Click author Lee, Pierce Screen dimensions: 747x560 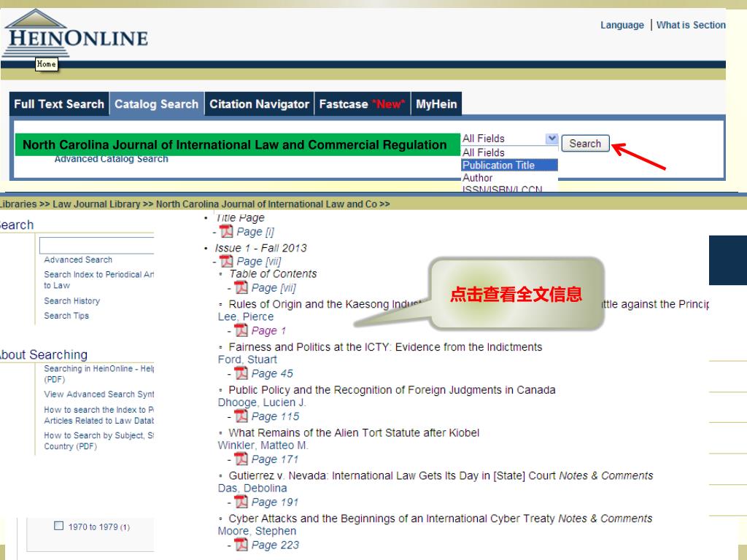coord(246,316)
